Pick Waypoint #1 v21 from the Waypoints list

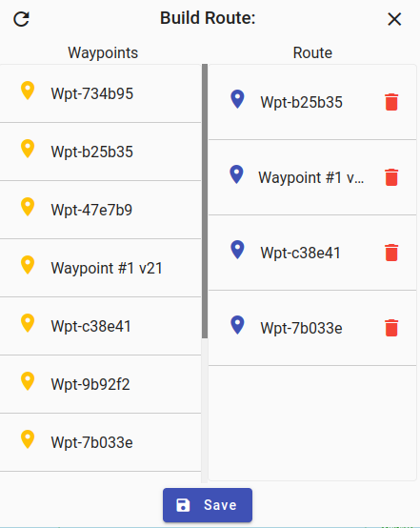[x=100, y=268]
